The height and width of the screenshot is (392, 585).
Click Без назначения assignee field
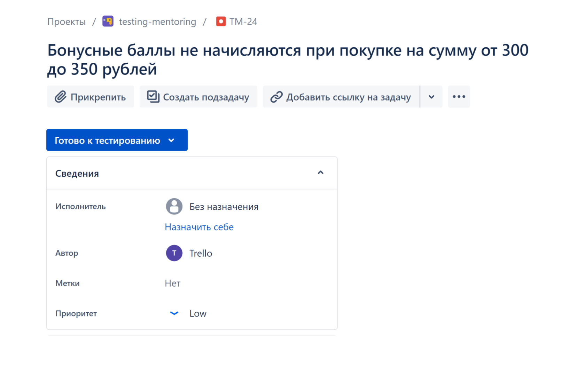coord(224,207)
